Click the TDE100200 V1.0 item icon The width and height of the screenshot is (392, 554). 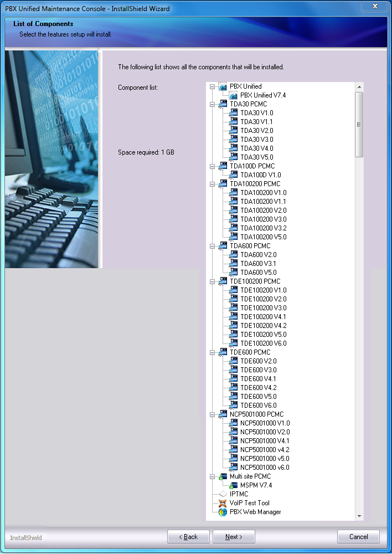point(233,290)
